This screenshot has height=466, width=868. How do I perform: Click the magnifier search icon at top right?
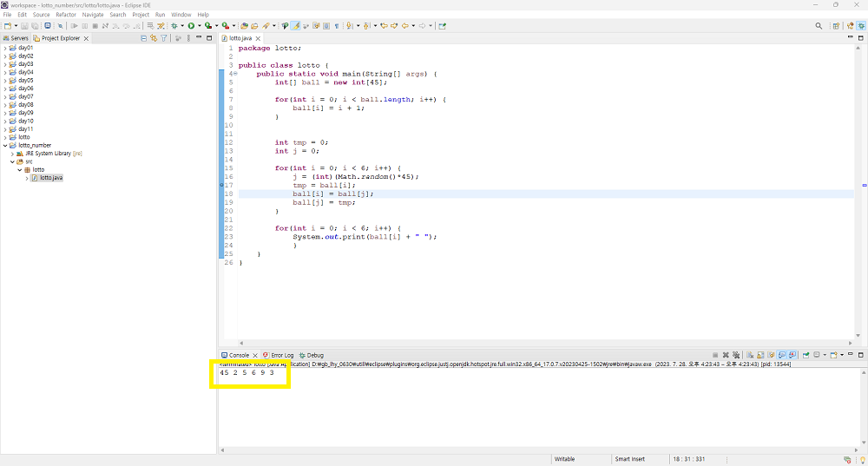click(x=819, y=25)
